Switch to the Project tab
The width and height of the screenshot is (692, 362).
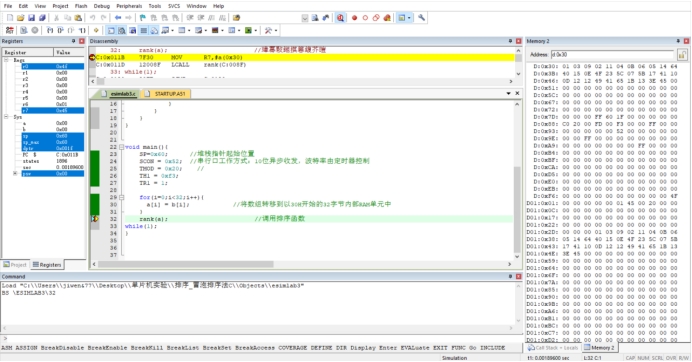[15, 265]
